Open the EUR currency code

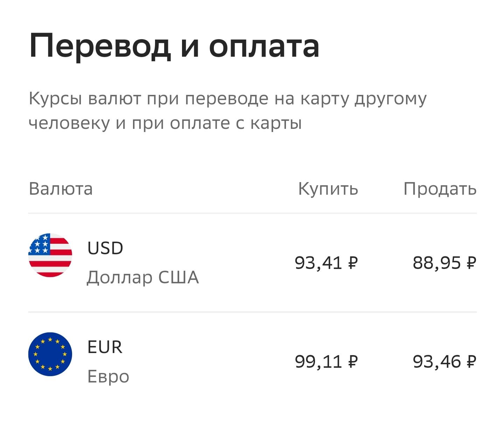coord(105,347)
